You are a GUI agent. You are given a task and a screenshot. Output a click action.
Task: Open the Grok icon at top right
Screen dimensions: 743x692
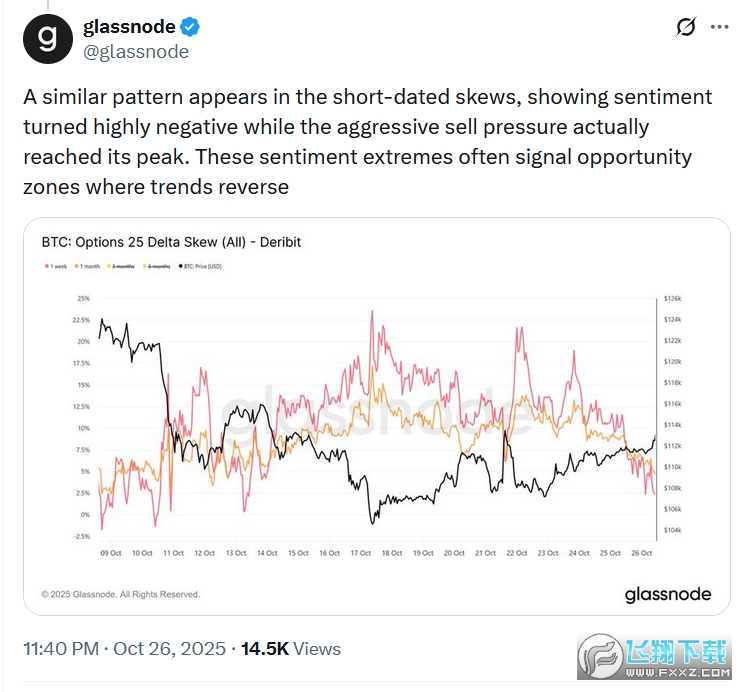point(686,28)
